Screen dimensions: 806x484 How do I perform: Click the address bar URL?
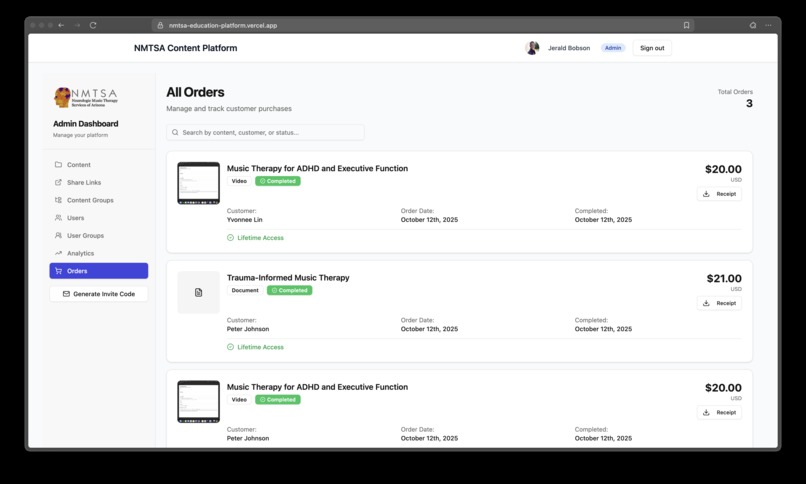223,25
